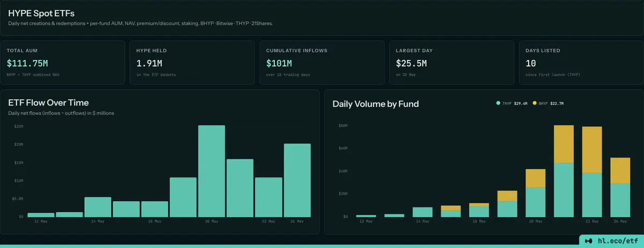This screenshot has width=644, height=248.
Task: Select the 22 May bar in ETF Flow chart
Action: point(268,197)
